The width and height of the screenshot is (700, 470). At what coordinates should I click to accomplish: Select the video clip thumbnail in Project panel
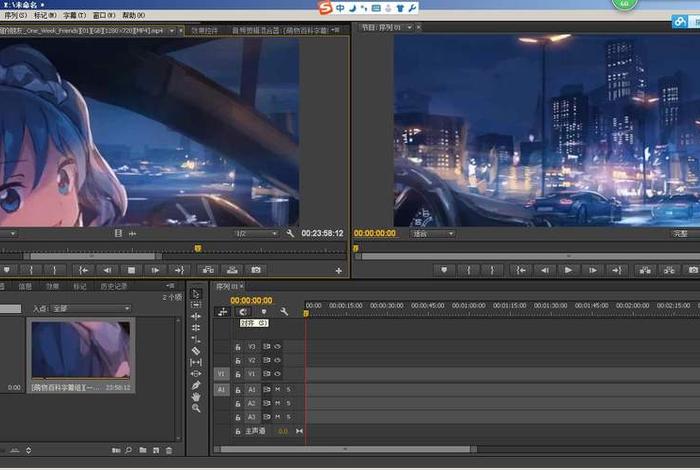[81, 349]
